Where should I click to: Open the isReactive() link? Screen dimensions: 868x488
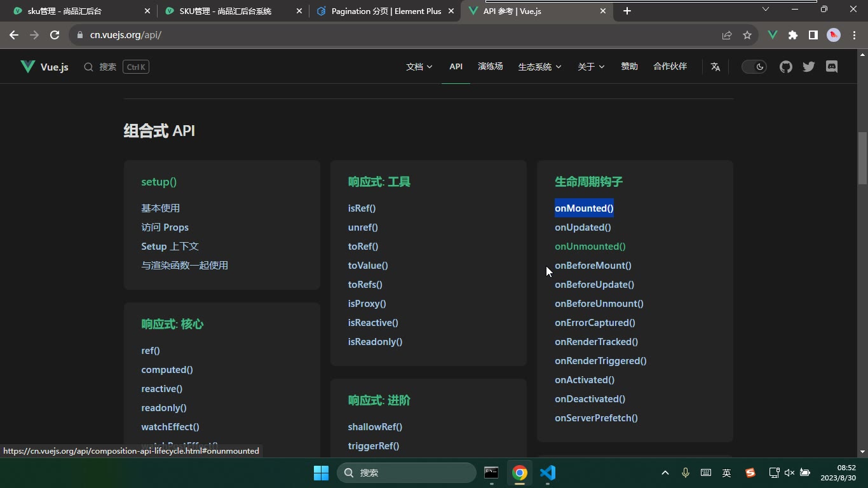pyautogui.click(x=373, y=323)
